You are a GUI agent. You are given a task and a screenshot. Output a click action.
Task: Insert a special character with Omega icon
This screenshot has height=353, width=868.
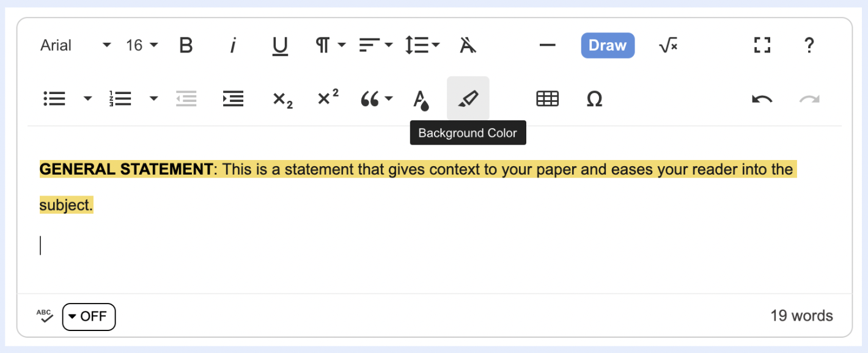594,98
